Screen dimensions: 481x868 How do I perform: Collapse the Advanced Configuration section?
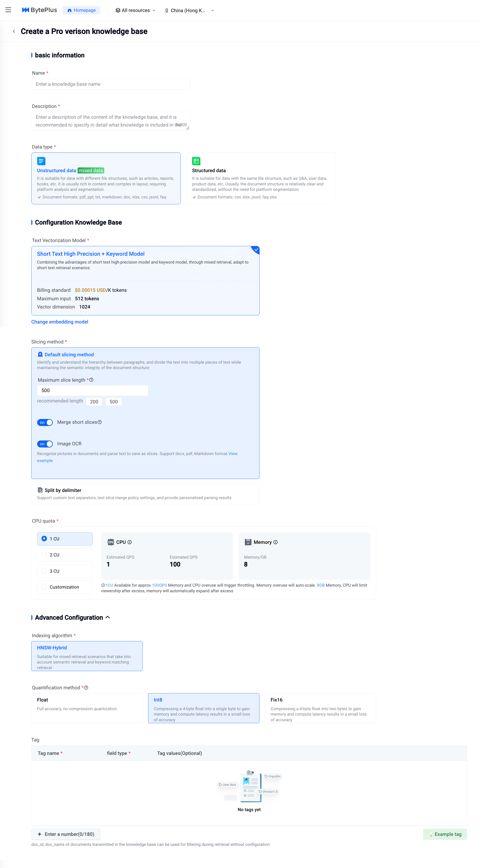pyautogui.click(x=108, y=617)
